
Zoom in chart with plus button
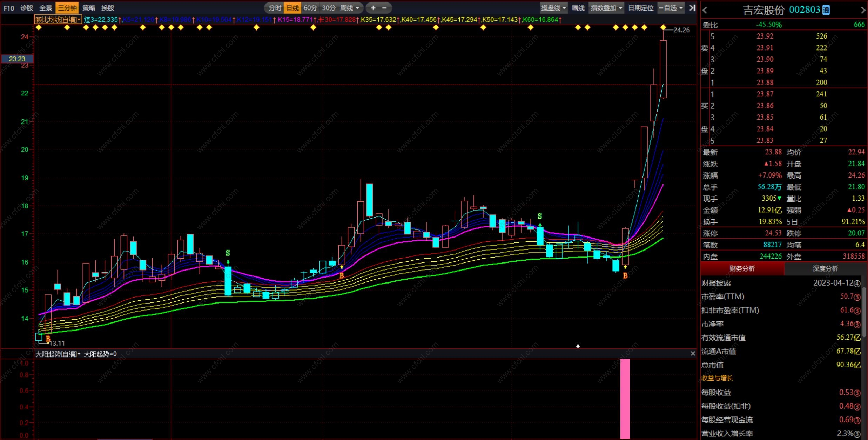(373, 8)
